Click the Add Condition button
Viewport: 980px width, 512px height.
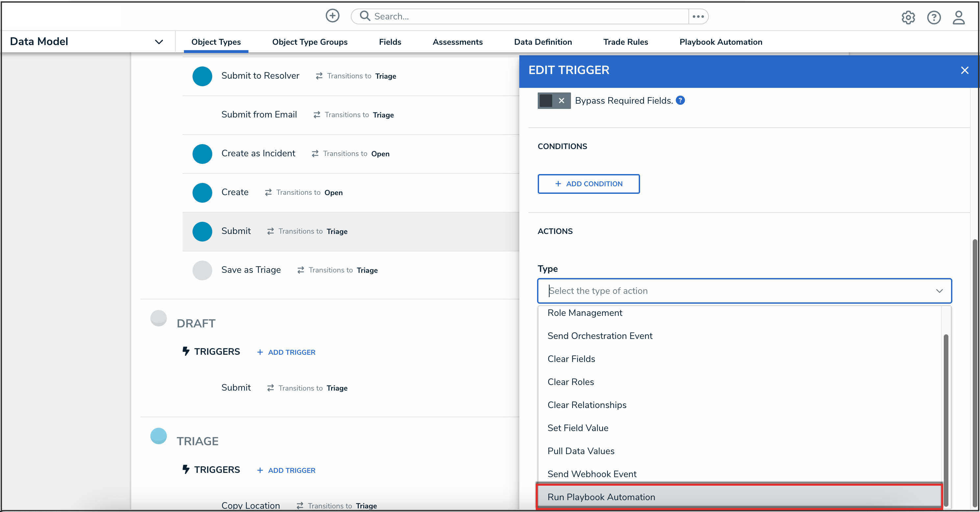(588, 184)
